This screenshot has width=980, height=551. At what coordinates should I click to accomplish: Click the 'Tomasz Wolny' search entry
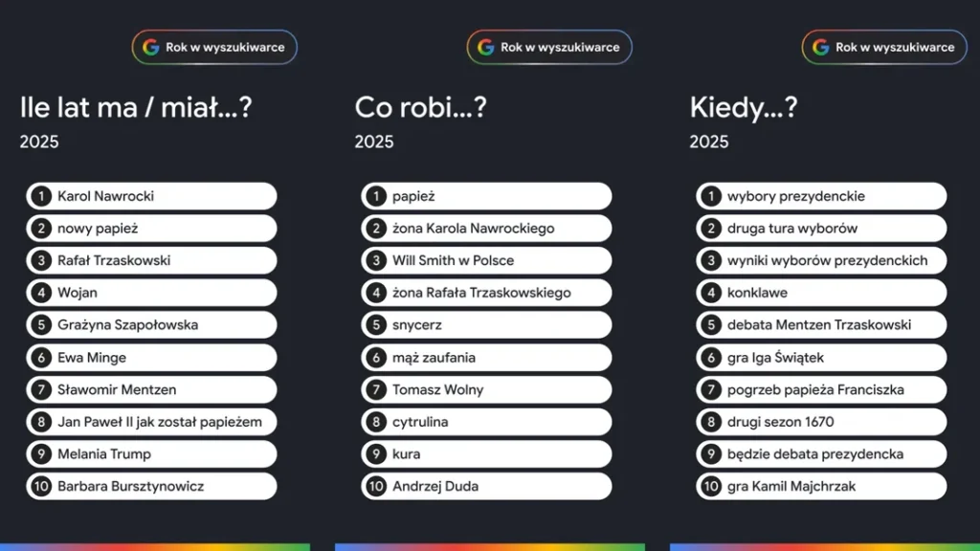437,389
